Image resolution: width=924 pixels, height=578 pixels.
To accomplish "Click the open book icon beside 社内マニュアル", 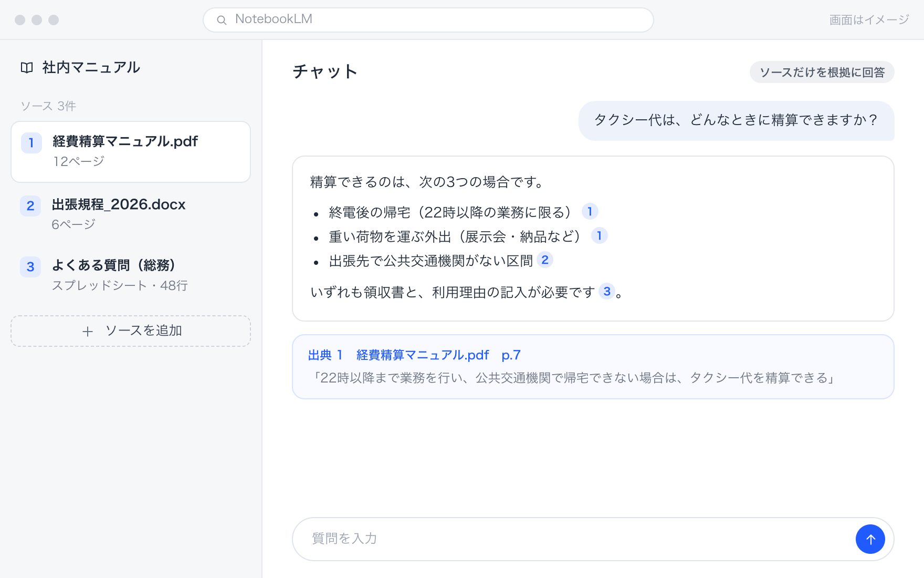I will pos(27,68).
